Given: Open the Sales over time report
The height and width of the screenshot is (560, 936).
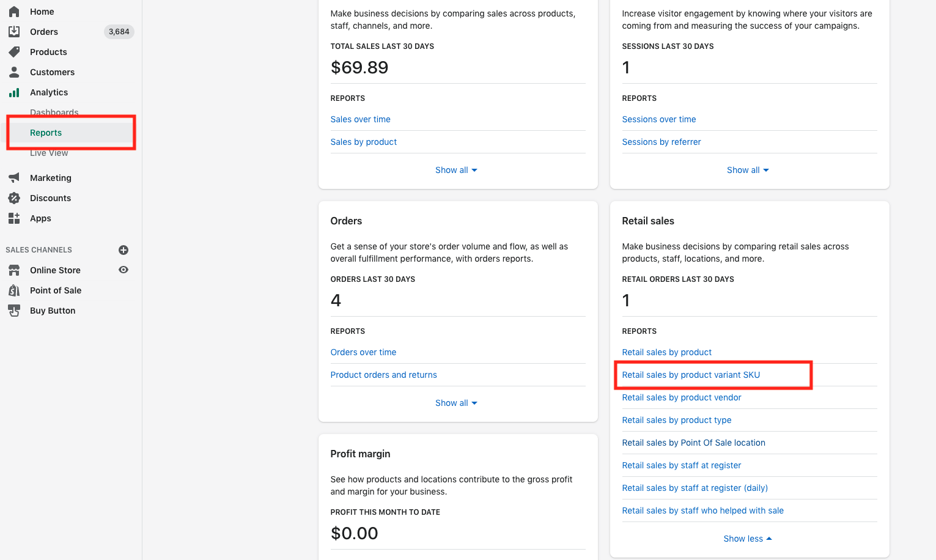Looking at the screenshot, I should coord(360,119).
